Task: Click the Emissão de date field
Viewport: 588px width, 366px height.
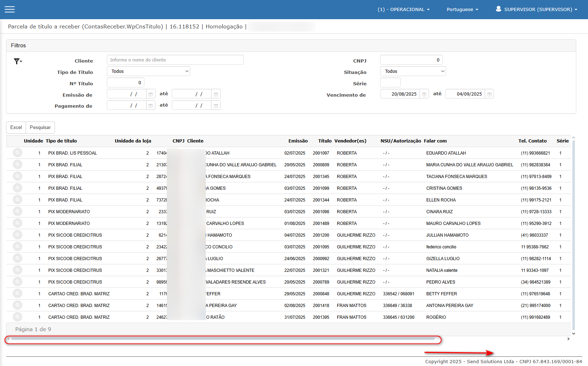Action: [127, 94]
